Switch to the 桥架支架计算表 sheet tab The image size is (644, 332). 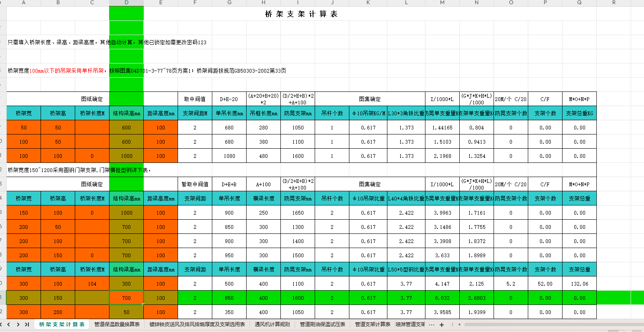62,324
